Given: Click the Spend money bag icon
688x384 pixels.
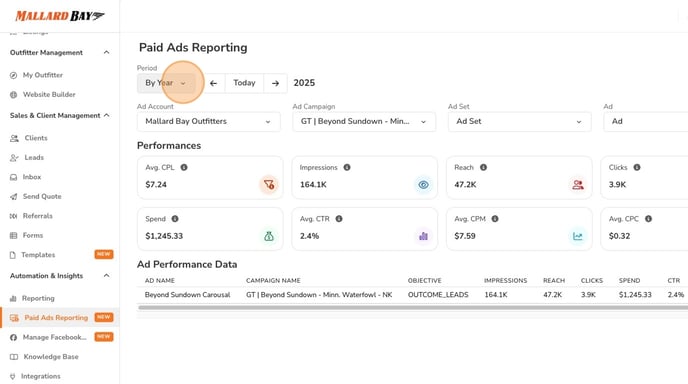Looking at the screenshot, I should coord(269,236).
